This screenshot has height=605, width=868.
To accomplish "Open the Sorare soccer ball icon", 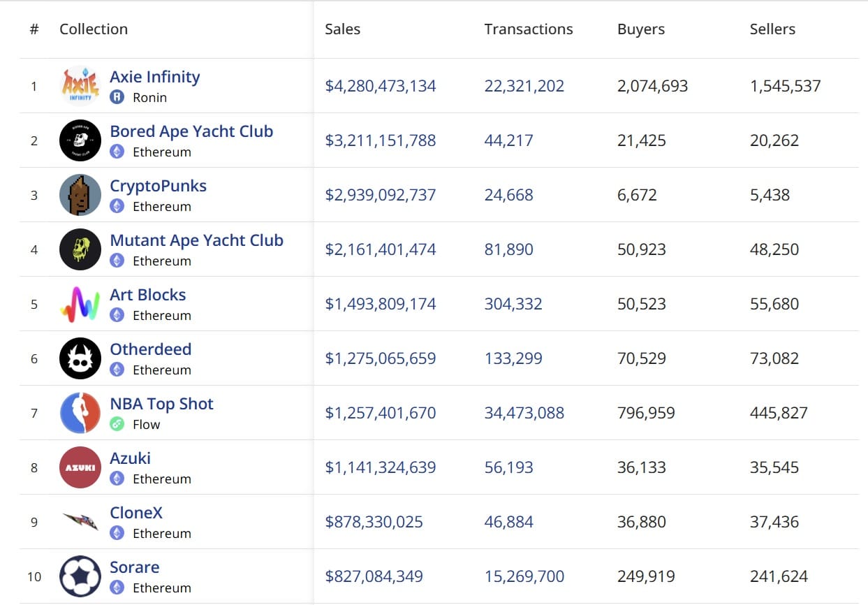I will tap(80, 576).
